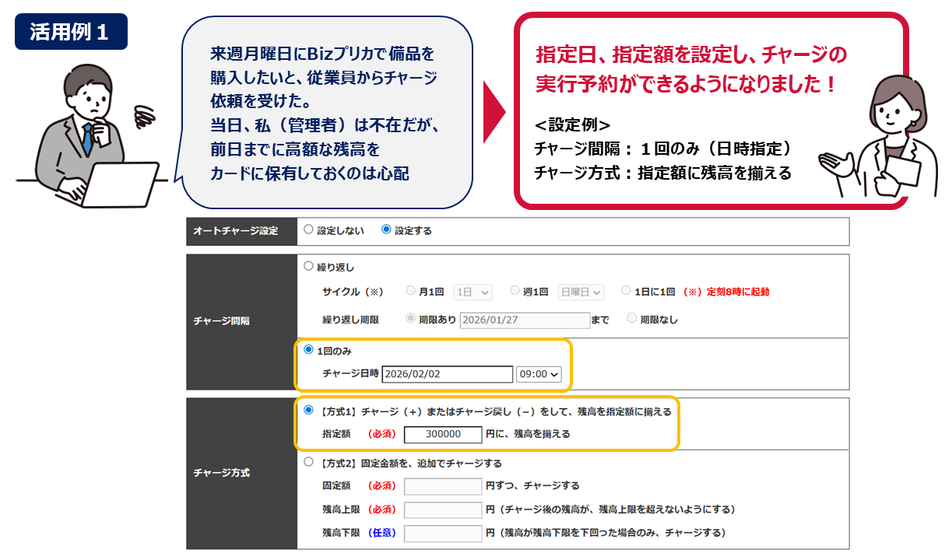Click the 指定額 amount field showing 300000
The image size is (945, 560).
point(443,434)
